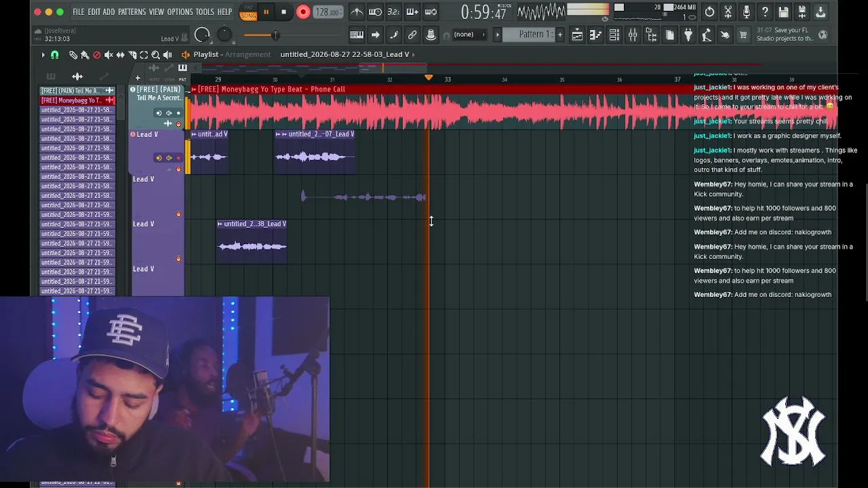Open the VIEW menu
Screen dimensions: 868x488
point(157,12)
